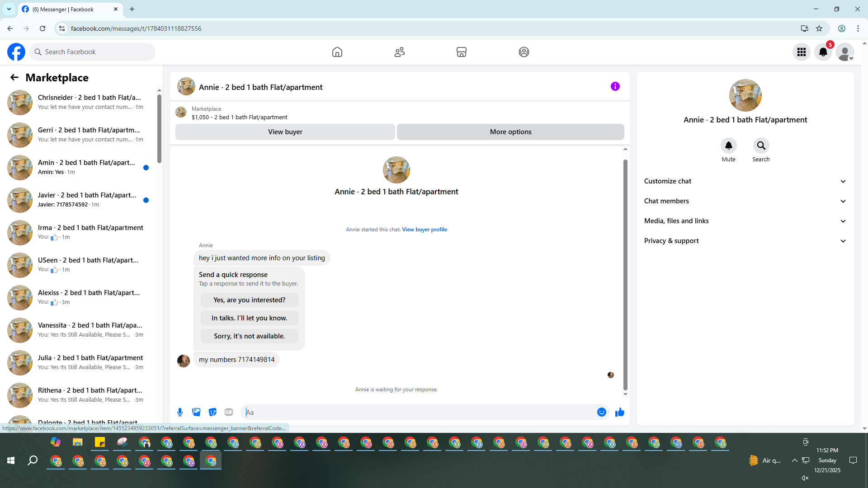Image resolution: width=868 pixels, height=488 pixels.
Task: Send a thumbs-up like
Action: point(619,412)
